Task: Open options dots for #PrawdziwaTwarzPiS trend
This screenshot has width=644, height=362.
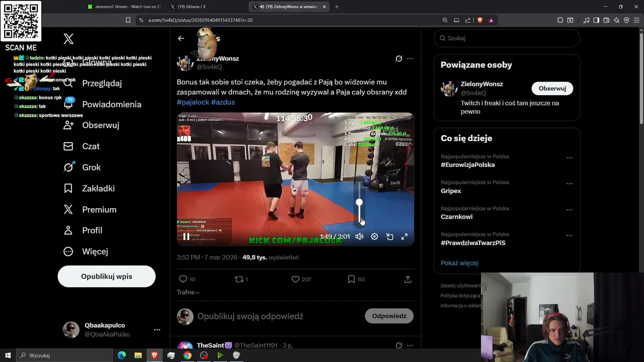Action: (x=570, y=235)
